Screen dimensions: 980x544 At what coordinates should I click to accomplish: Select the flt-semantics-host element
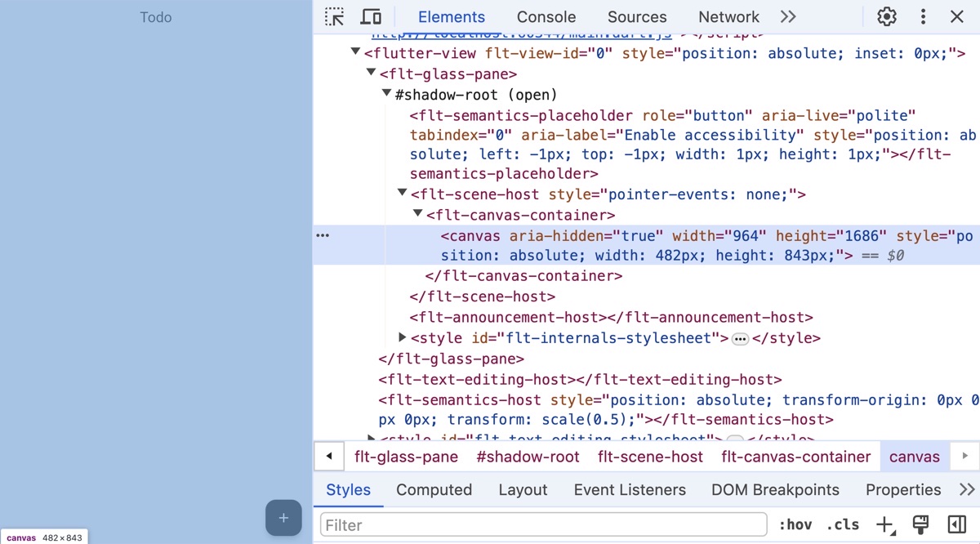(679, 410)
